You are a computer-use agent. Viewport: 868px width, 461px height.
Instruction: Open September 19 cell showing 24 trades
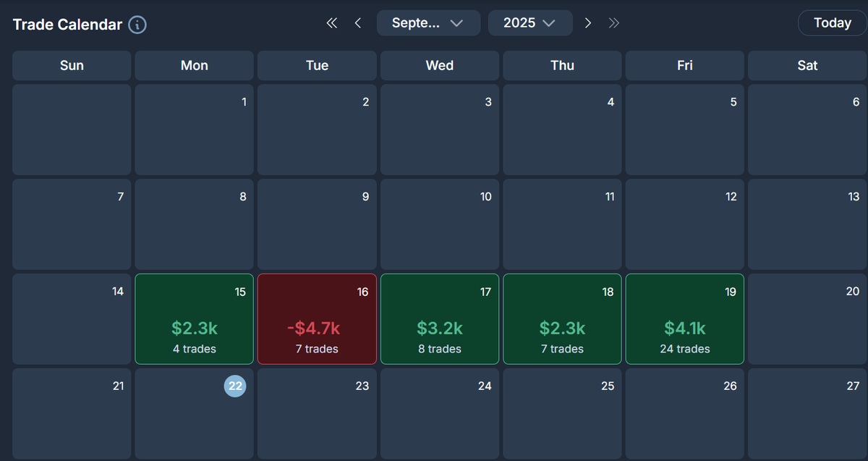(x=685, y=318)
